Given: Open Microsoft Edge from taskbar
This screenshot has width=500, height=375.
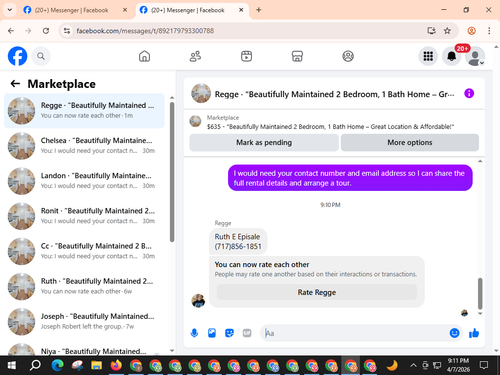Looking at the screenshot, I should click(x=57, y=366).
